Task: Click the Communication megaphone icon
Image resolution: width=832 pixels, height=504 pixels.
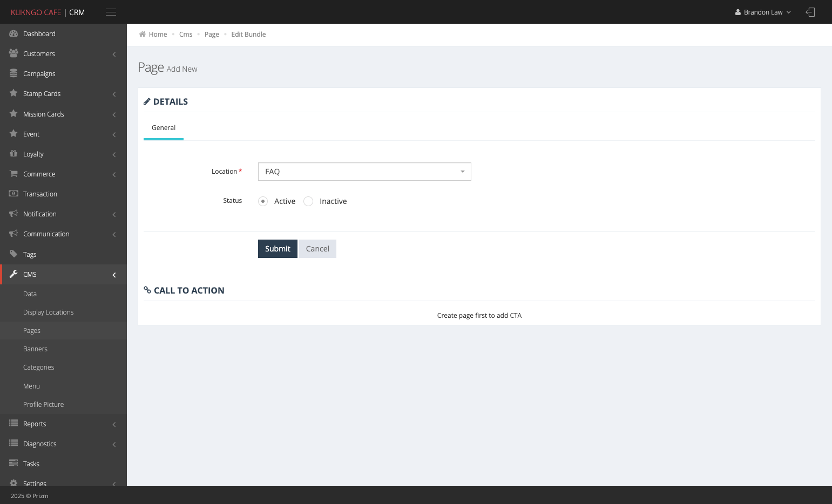Action: tap(13, 234)
